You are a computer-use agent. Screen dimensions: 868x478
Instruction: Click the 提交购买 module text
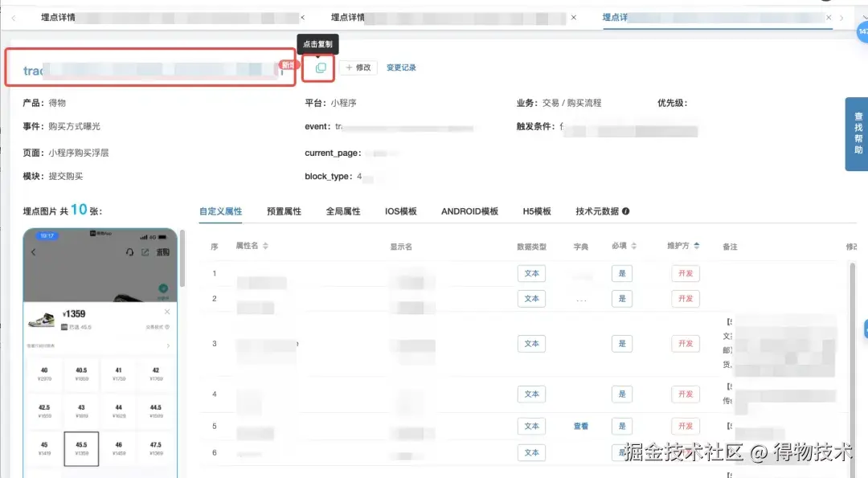pos(66,176)
